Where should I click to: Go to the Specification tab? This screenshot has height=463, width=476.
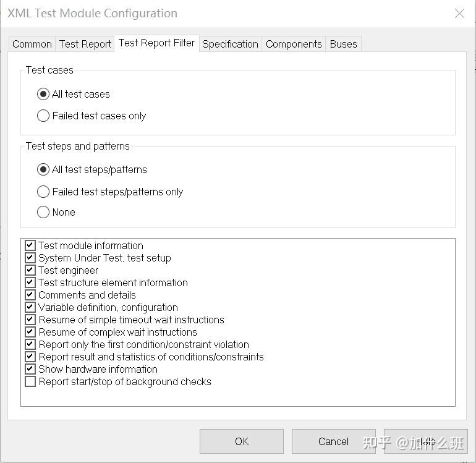(x=230, y=44)
